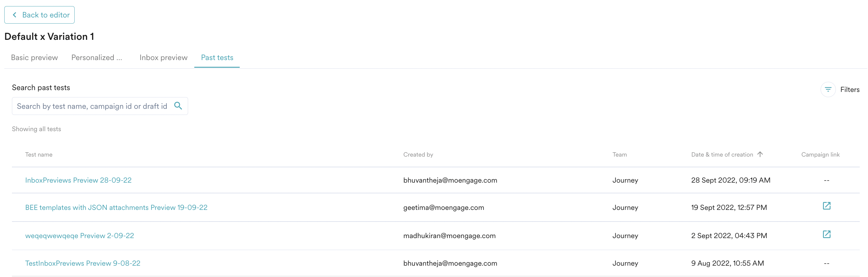
Task: Open weqeqwewqeqe Preview 2-09-22 test
Action: (80, 236)
